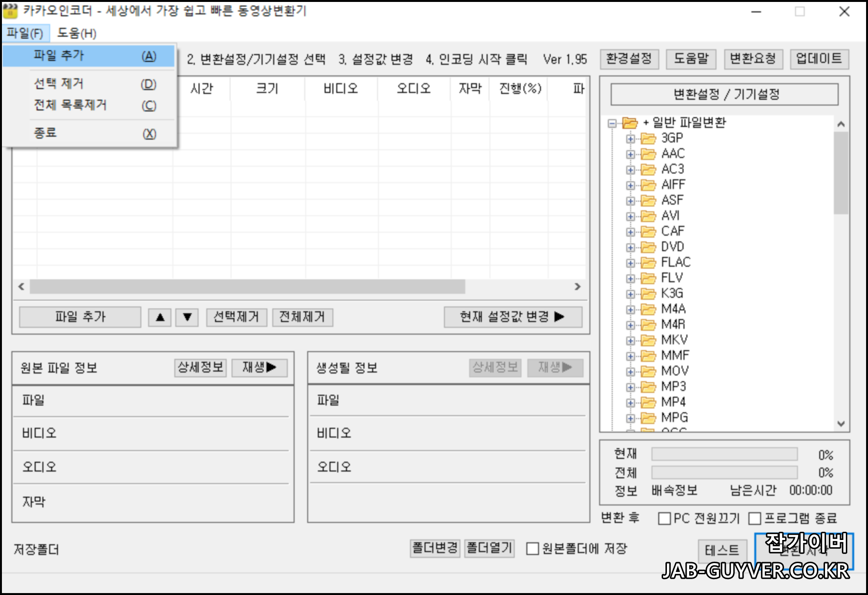Click the format tree scroll up arrow
This screenshot has width=868, height=595.
[841, 124]
